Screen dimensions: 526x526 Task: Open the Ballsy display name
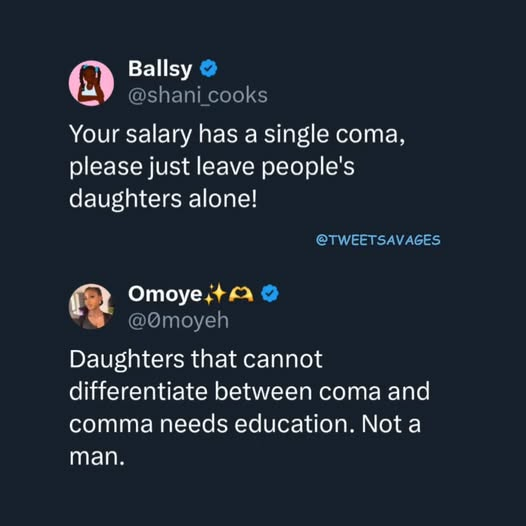coord(160,69)
